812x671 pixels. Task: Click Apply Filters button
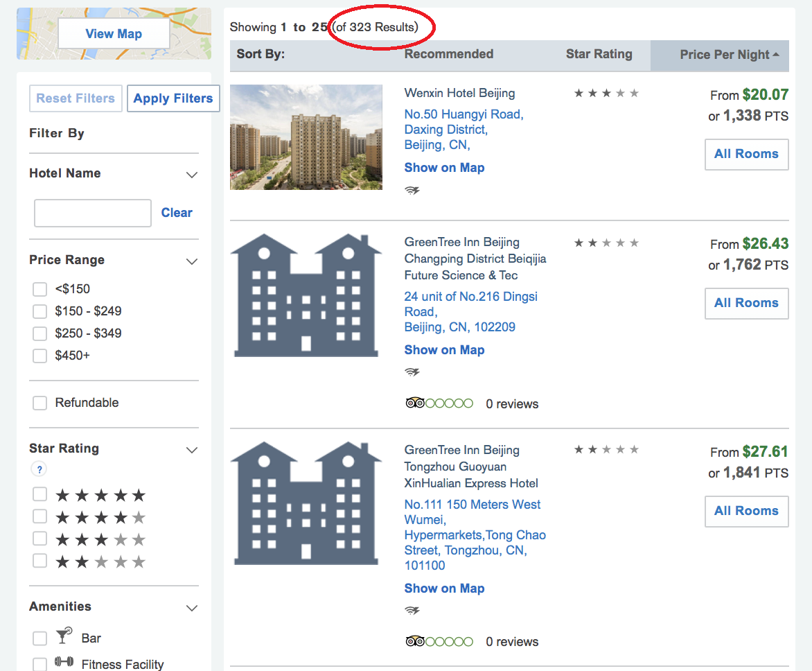coord(173,98)
